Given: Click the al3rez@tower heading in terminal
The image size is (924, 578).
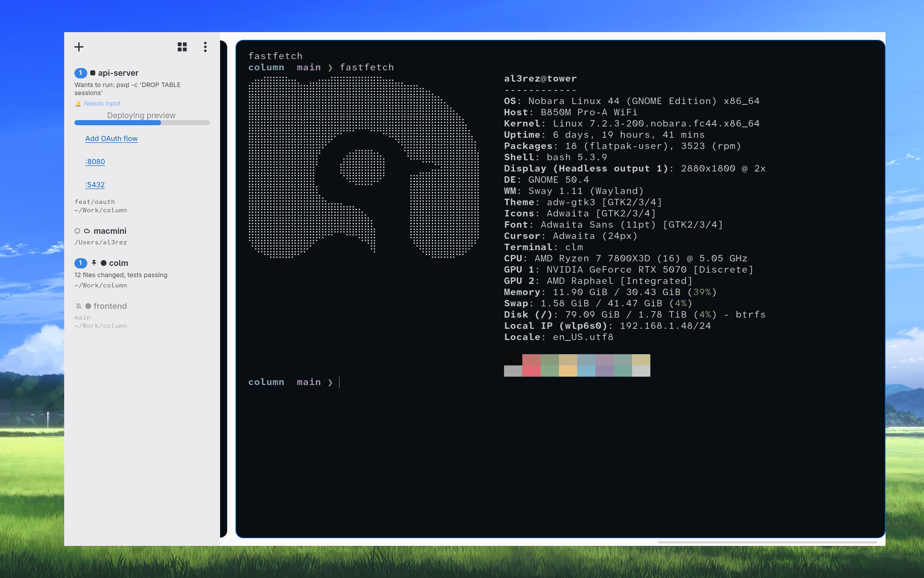Looking at the screenshot, I should coord(540,78).
